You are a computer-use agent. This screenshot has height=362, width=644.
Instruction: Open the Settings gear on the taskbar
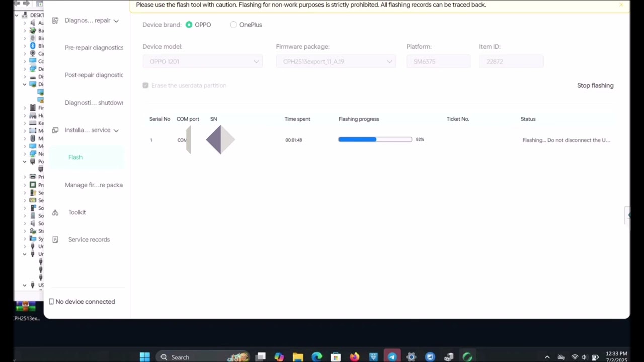pos(411,357)
